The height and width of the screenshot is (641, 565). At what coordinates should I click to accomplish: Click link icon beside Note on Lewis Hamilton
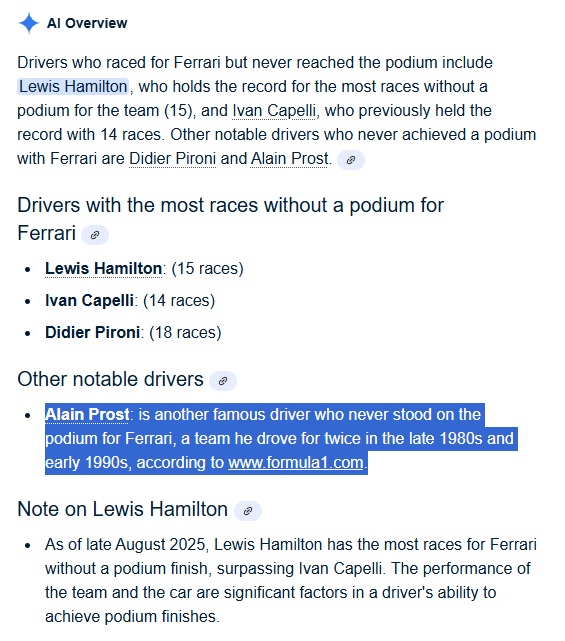coord(248,511)
